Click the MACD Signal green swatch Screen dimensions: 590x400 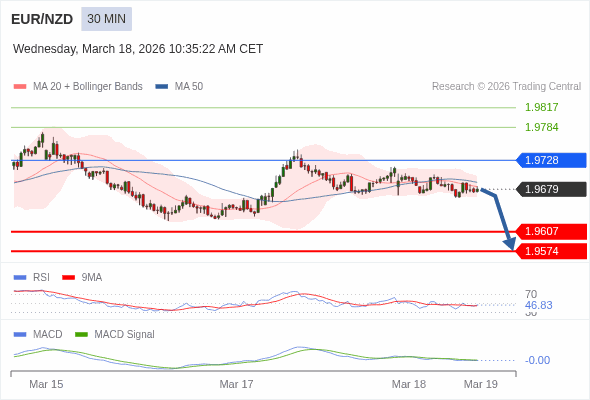(81, 335)
